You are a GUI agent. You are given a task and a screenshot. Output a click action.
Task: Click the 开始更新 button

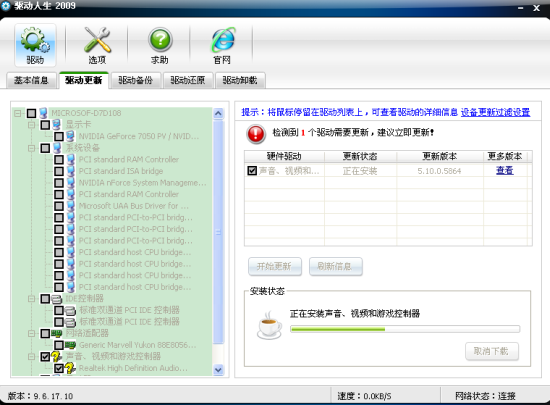pyautogui.click(x=275, y=266)
